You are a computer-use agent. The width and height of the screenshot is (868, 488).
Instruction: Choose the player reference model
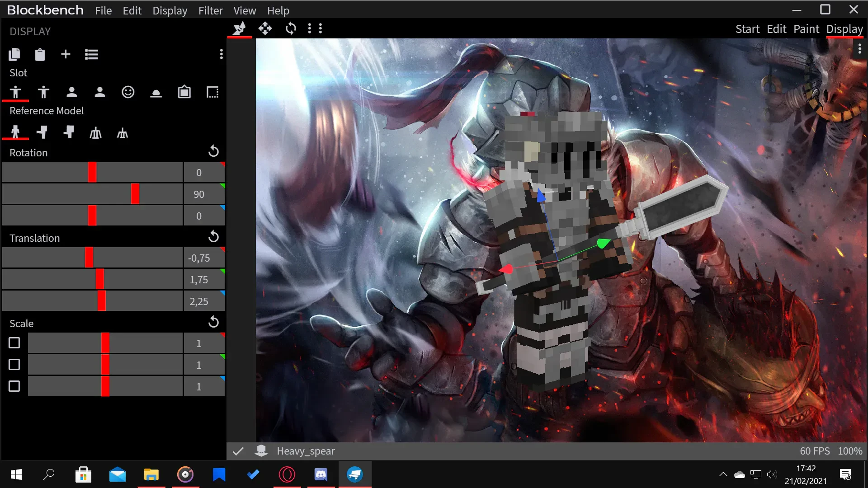[15, 132]
